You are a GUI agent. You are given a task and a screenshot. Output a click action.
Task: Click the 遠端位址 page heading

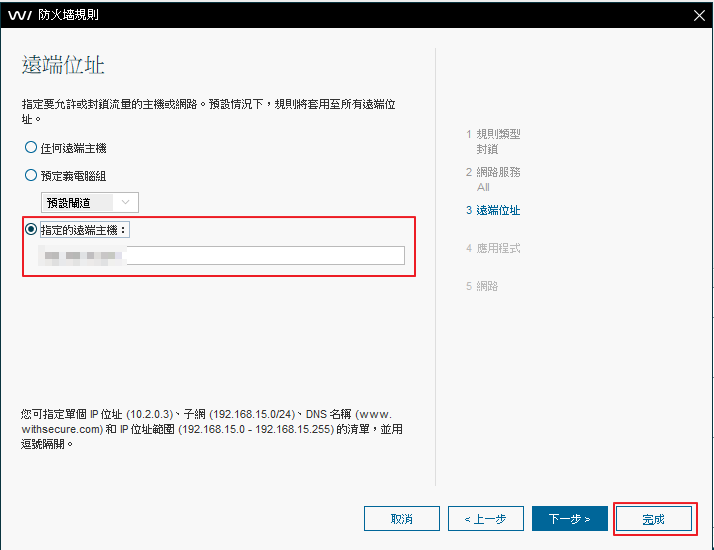pos(63,65)
